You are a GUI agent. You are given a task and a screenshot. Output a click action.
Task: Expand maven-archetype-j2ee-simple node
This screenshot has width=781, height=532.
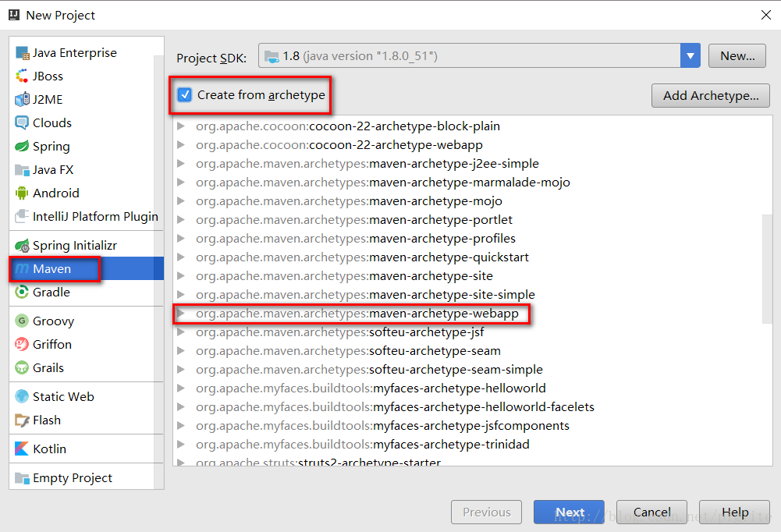pyautogui.click(x=181, y=163)
